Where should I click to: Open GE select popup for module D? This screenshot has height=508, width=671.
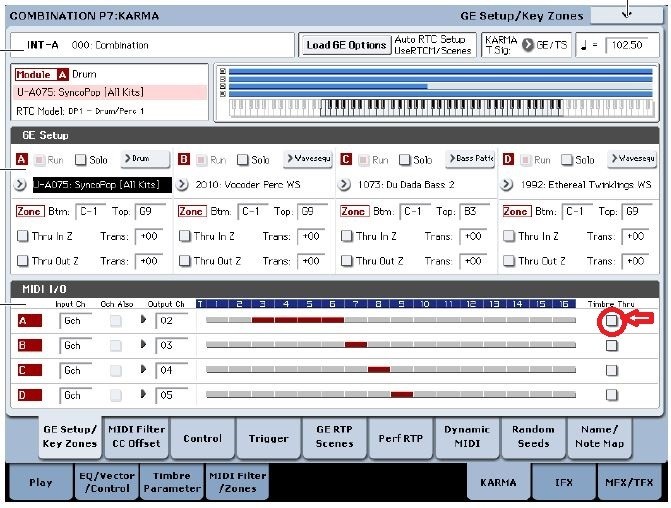(506, 184)
